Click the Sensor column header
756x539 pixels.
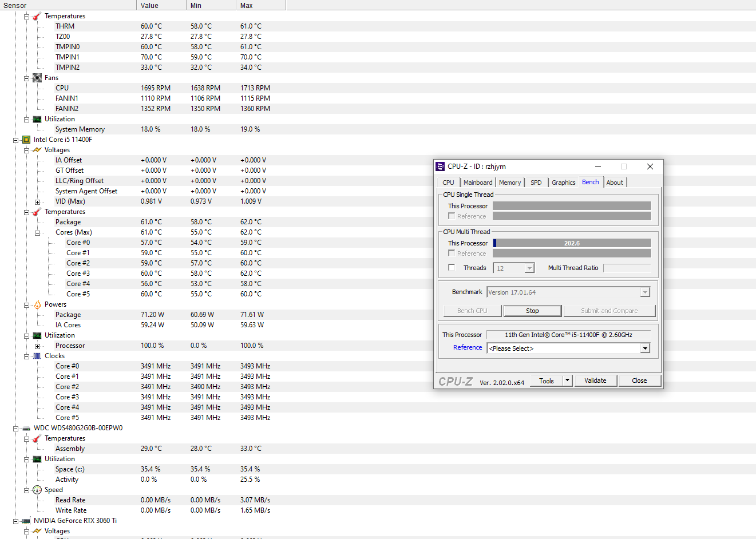point(68,5)
